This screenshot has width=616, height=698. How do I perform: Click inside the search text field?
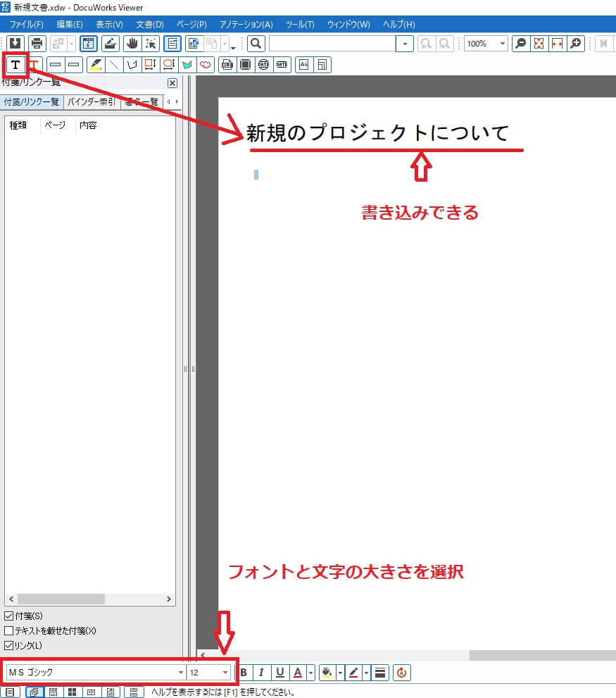tap(332, 44)
